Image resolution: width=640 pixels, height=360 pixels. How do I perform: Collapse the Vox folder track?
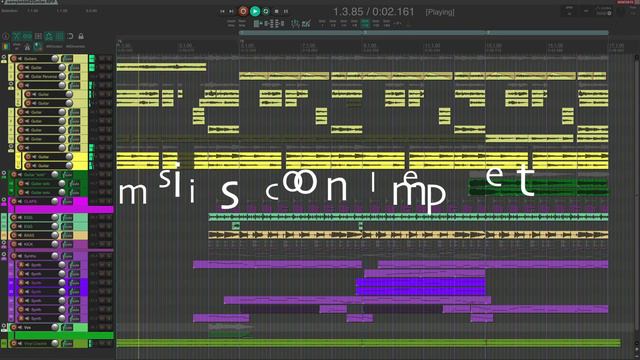click(4, 327)
